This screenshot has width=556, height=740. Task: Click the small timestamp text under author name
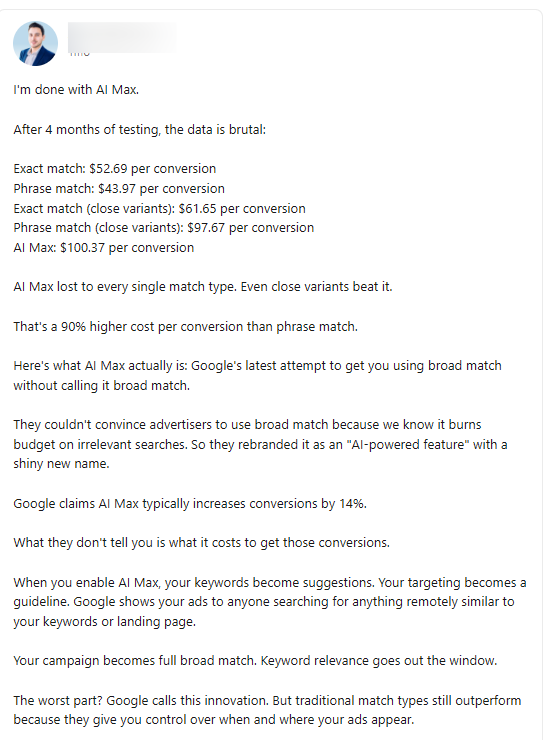click(x=79, y=54)
